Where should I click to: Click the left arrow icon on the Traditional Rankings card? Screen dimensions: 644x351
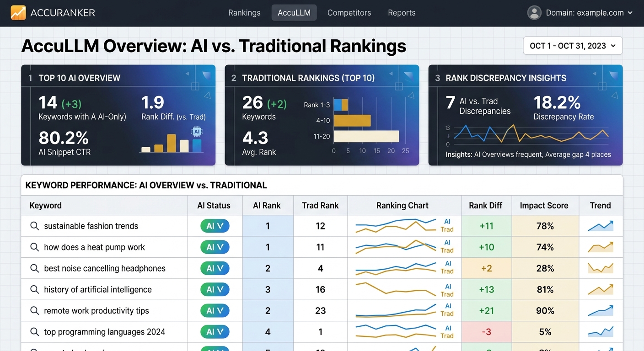[391, 73]
